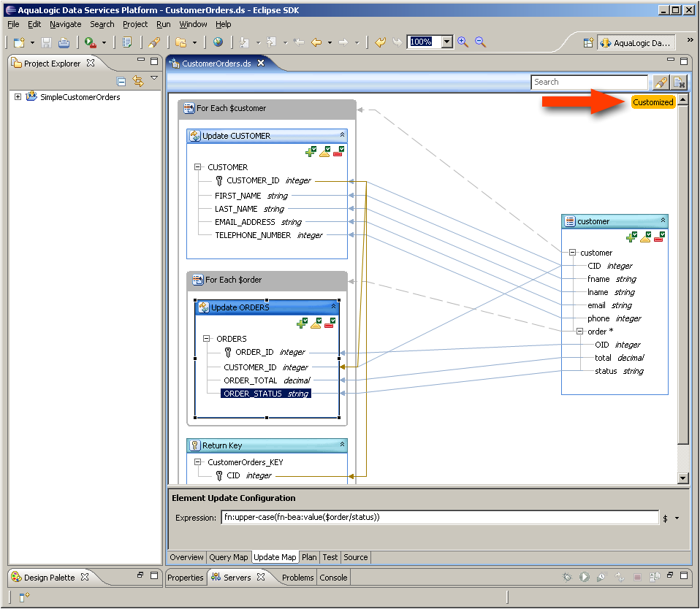Toggle delete icon in customer block
The width and height of the screenshot is (700, 609).
click(x=659, y=237)
